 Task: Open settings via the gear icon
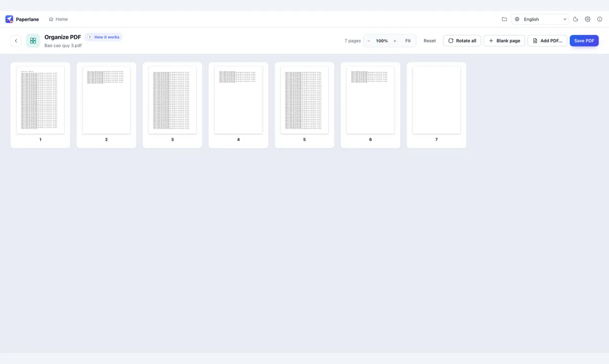pyautogui.click(x=587, y=19)
